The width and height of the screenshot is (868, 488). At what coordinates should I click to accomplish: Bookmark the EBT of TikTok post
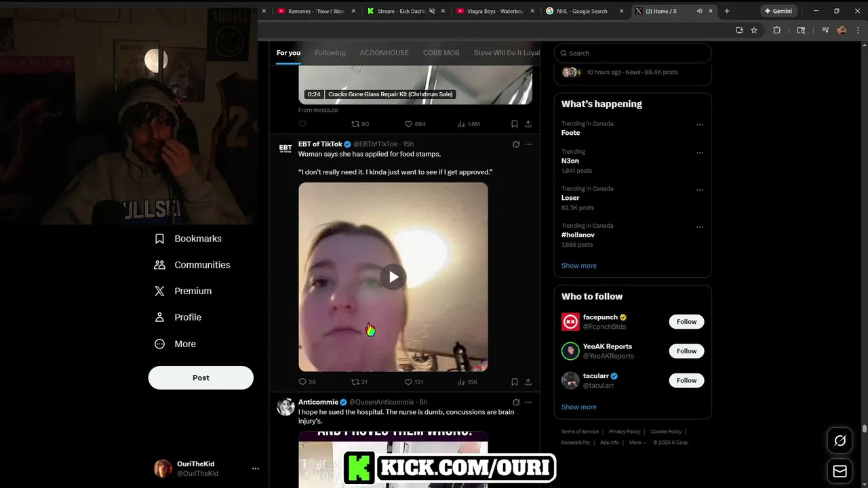click(x=514, y=382)
